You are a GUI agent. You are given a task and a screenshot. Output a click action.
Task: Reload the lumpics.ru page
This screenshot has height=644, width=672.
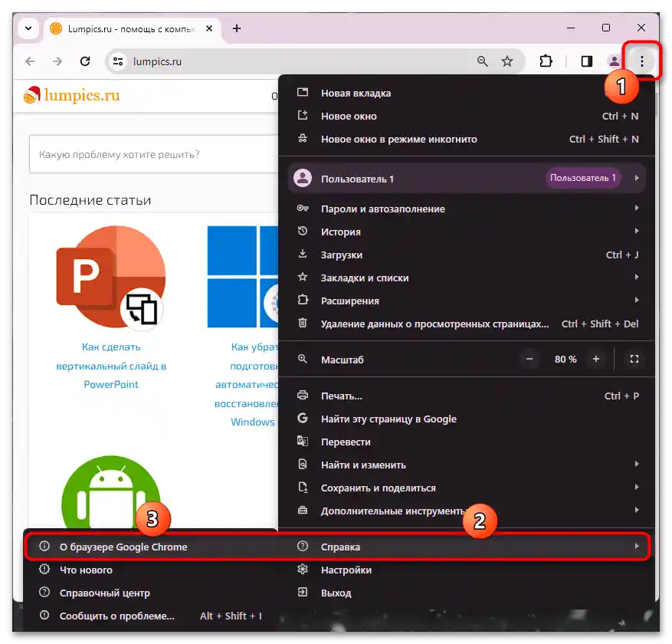coord(85,61)
